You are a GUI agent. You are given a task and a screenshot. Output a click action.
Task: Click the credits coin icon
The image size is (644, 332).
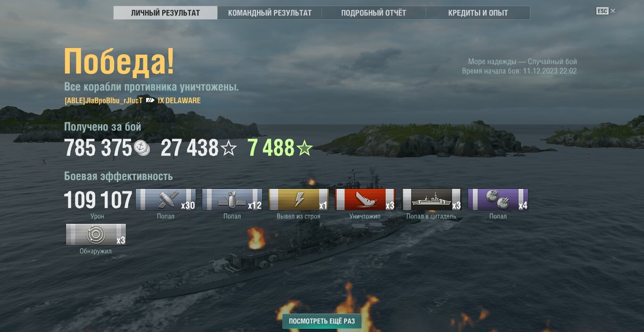[141, 148]
